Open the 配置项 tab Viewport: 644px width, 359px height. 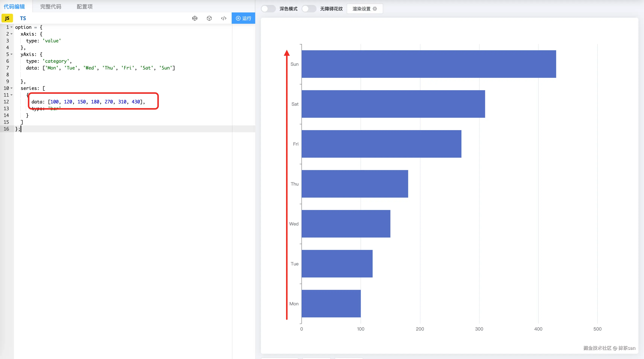tap(84, 7)
